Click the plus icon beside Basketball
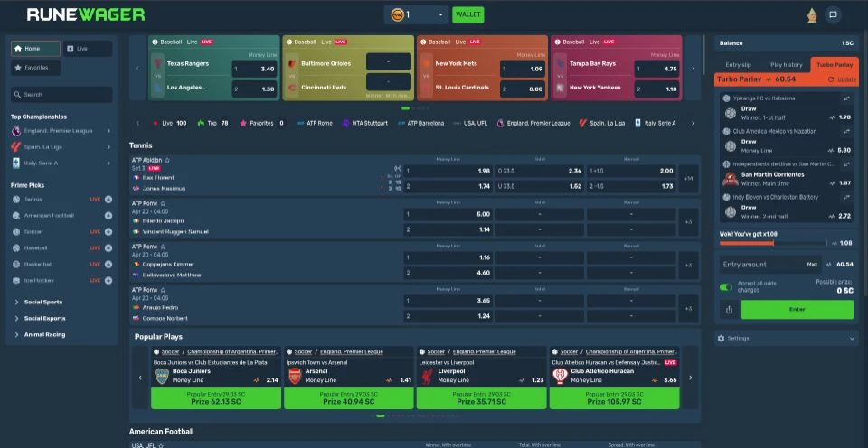The width and height of the screenshot is (868, 448). pos(108,265)
